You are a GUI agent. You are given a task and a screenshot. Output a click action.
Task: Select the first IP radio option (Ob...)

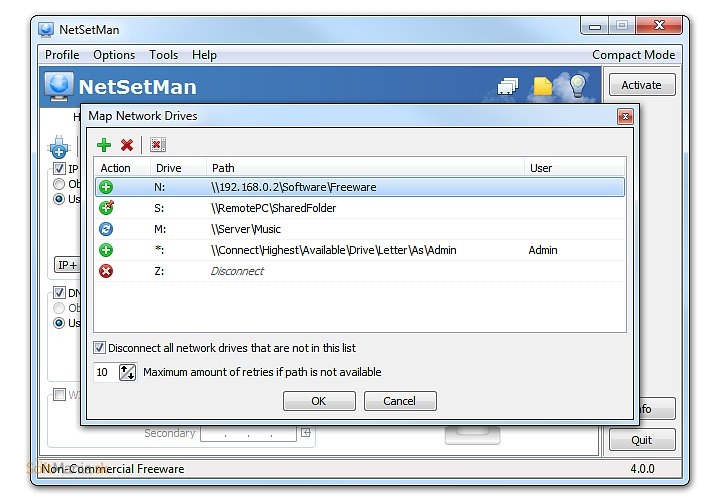coord(59,184)
